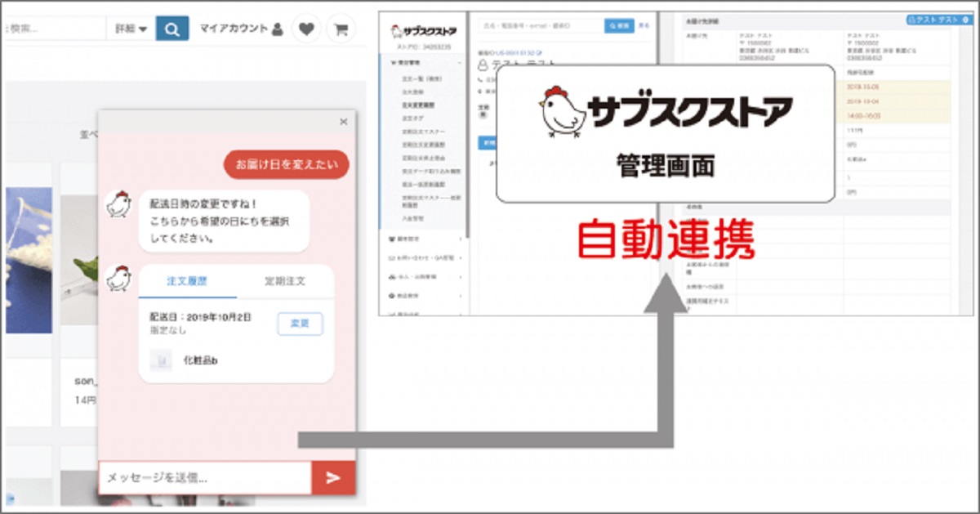Select the text 配送日：2019年10月2日
980x514 pixels.
[200, 317]
